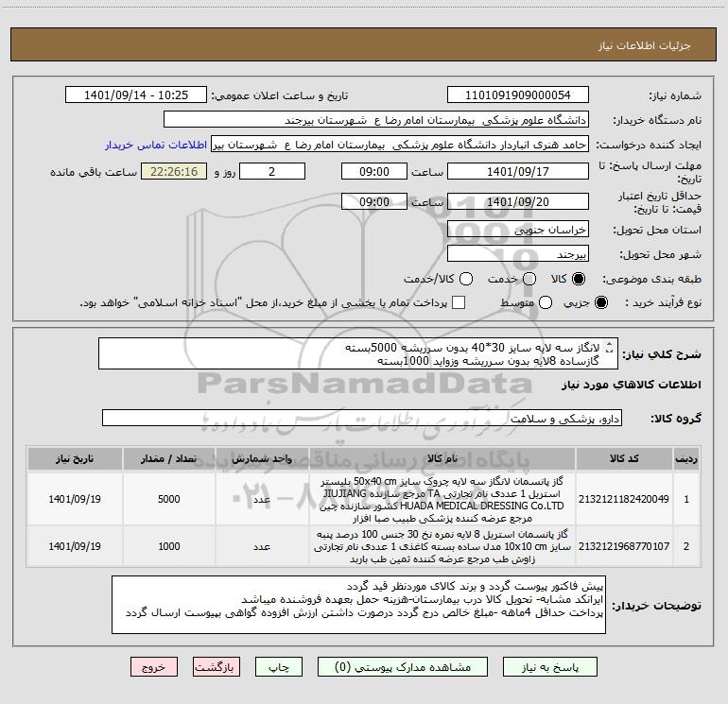Click the شماره نیاز number field
728x704 pixels.
(x=518, y=94)
